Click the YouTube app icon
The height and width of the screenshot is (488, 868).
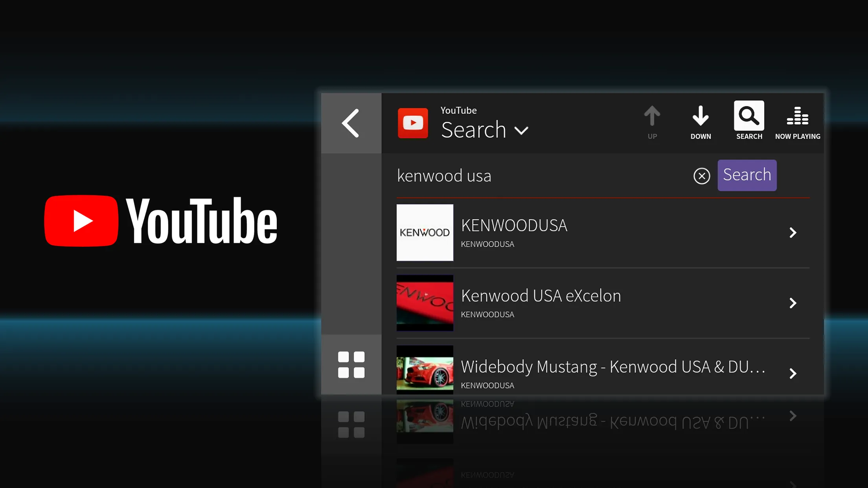pyautogui.click(x=413, y=122)
